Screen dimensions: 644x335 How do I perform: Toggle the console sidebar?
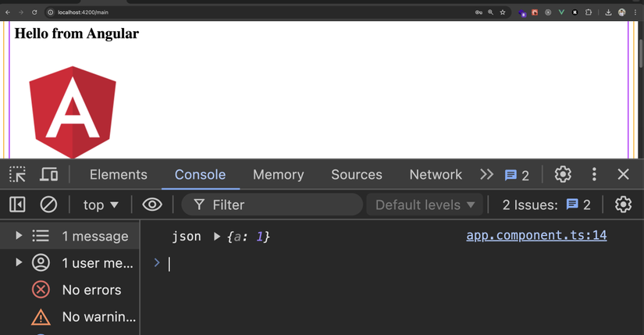[17, 205]
